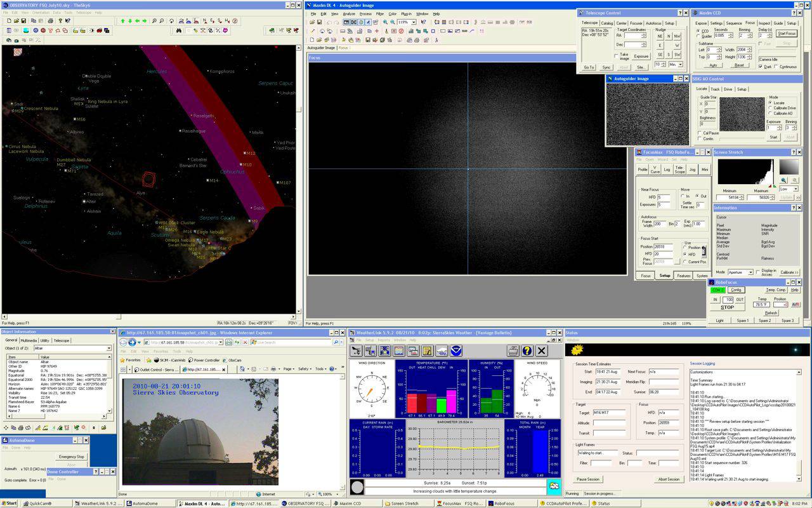Image resolution: width=812 pixels, height=508 pixels.
Task: Click the yellow question mark help icon in WeatherLink
Action: [x=527, y=351]
